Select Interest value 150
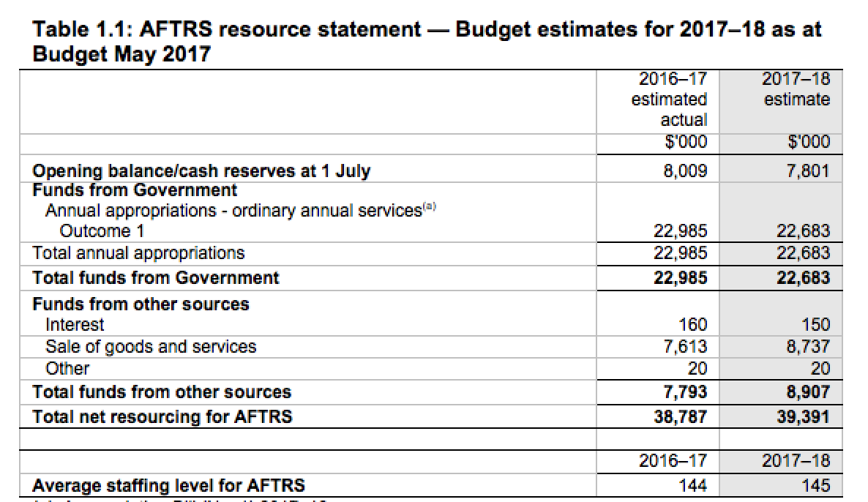868x502 pixels. [816, 324]
